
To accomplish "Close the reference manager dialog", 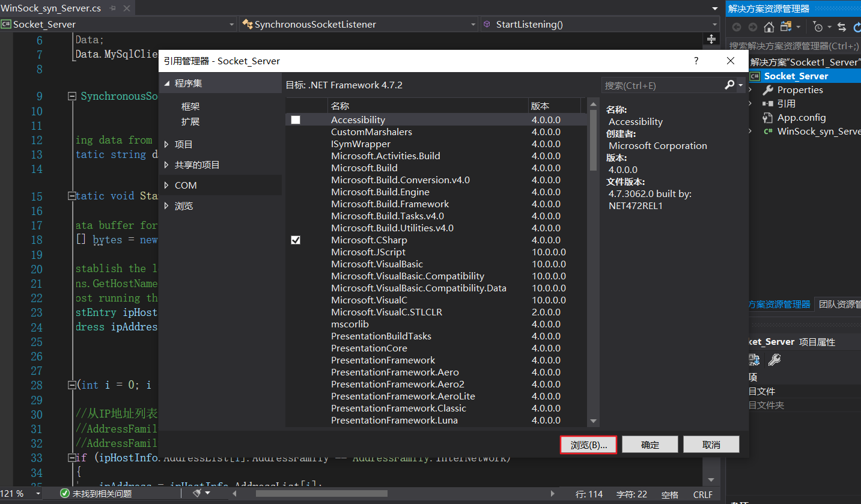I will 731,61.
